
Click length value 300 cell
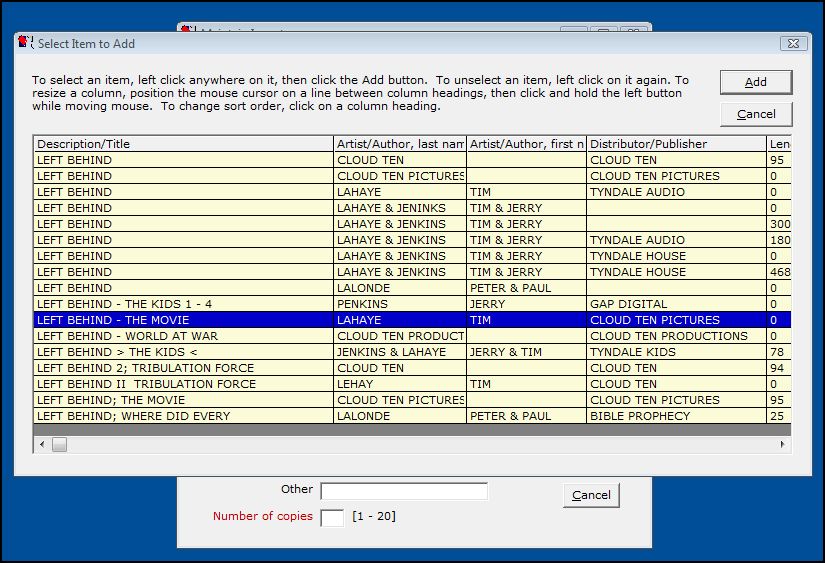click(x=779, y=224)
